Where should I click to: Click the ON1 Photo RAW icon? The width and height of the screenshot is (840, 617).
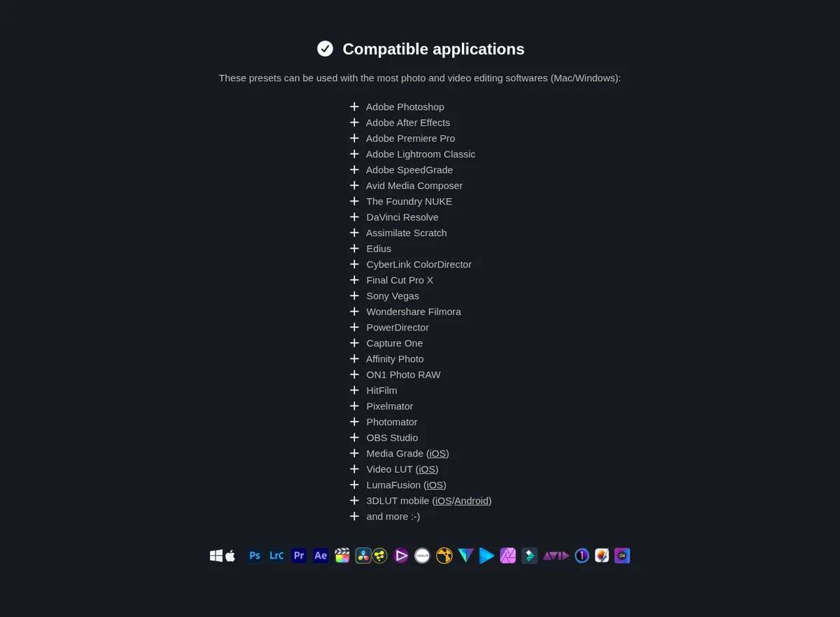click(622, 555)
